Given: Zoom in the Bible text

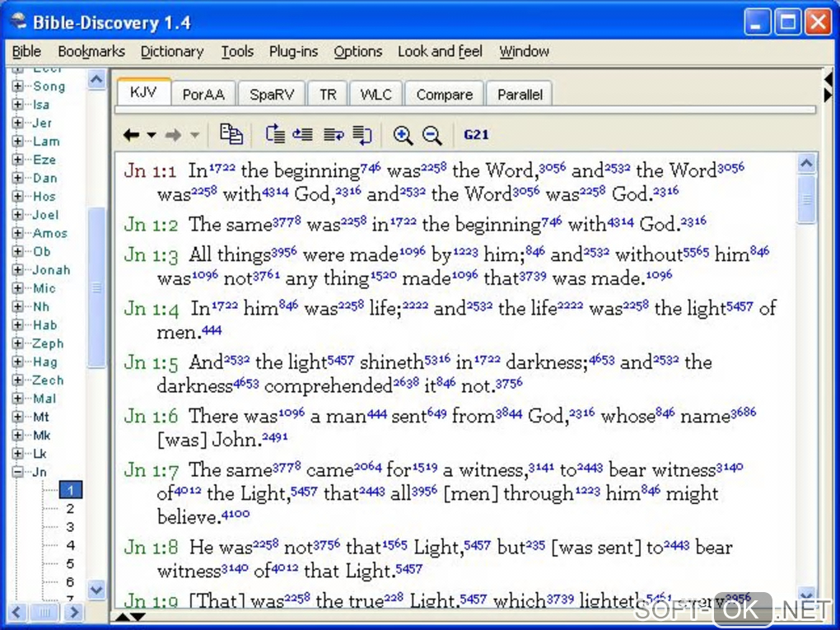Looking at the screenshot, I should (x=403, y=135).
